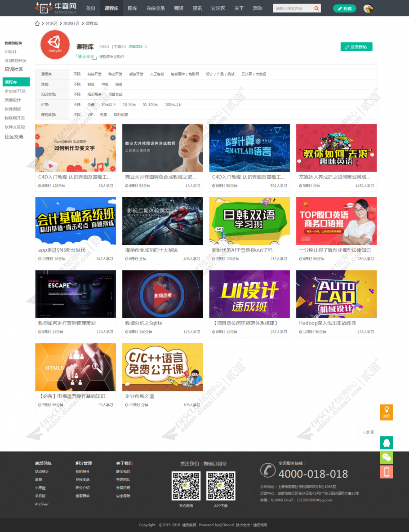409x532 pixels.
Task: Click Archiver footer link
Action: (x=42, y=504)
